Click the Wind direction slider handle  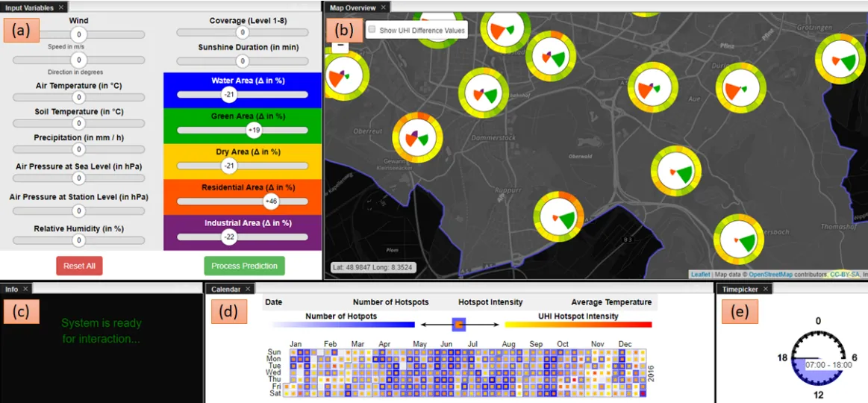tap(78, 59)
